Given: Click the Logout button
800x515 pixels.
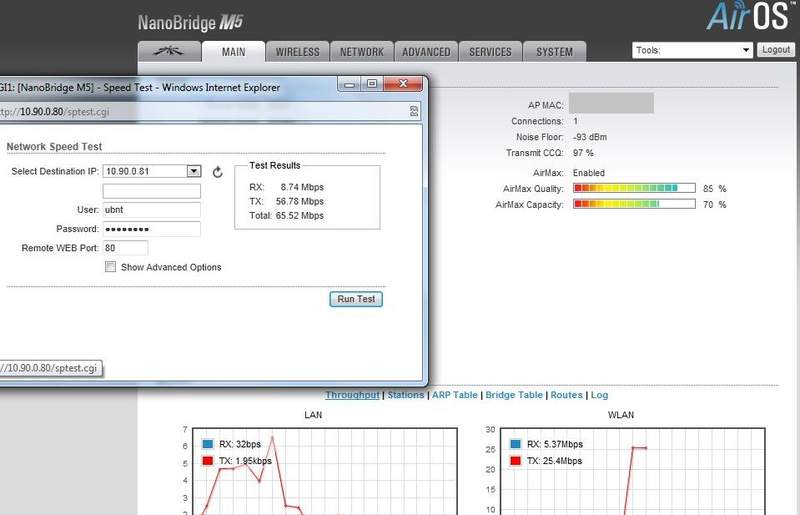Looking at the screenshot, I should click(776, 50).
